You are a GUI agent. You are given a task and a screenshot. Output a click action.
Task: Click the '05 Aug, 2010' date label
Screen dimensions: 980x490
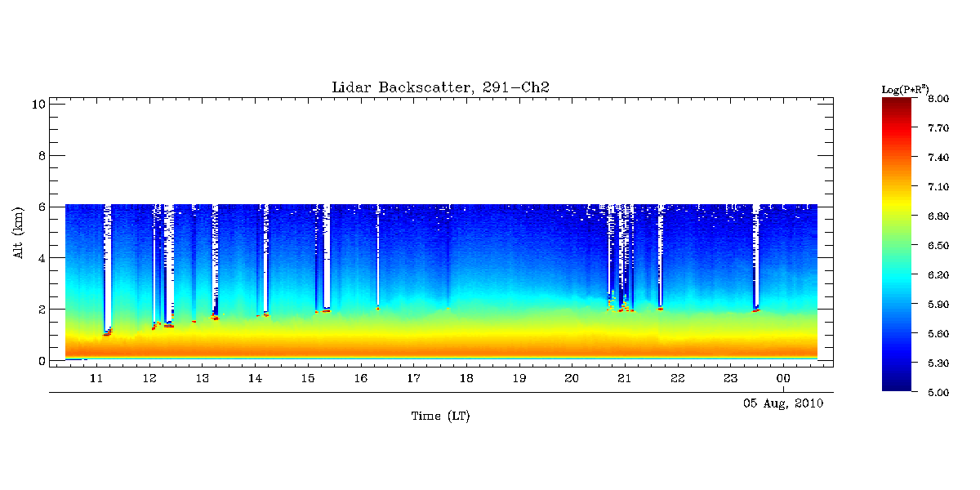pyautogui.click(x=783, y=403)
